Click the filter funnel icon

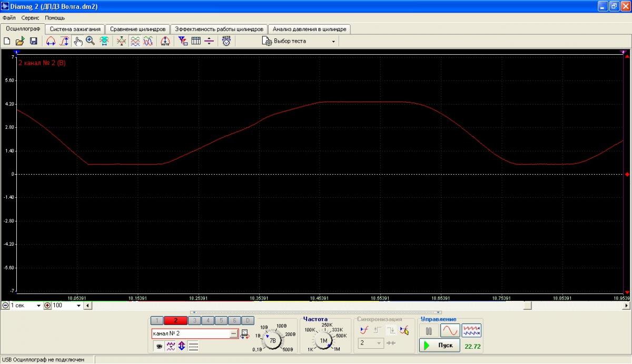point(183,41)
